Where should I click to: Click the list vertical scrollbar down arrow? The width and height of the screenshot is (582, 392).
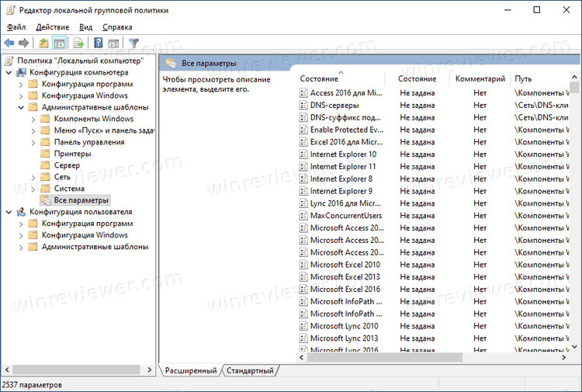point(574,347)
